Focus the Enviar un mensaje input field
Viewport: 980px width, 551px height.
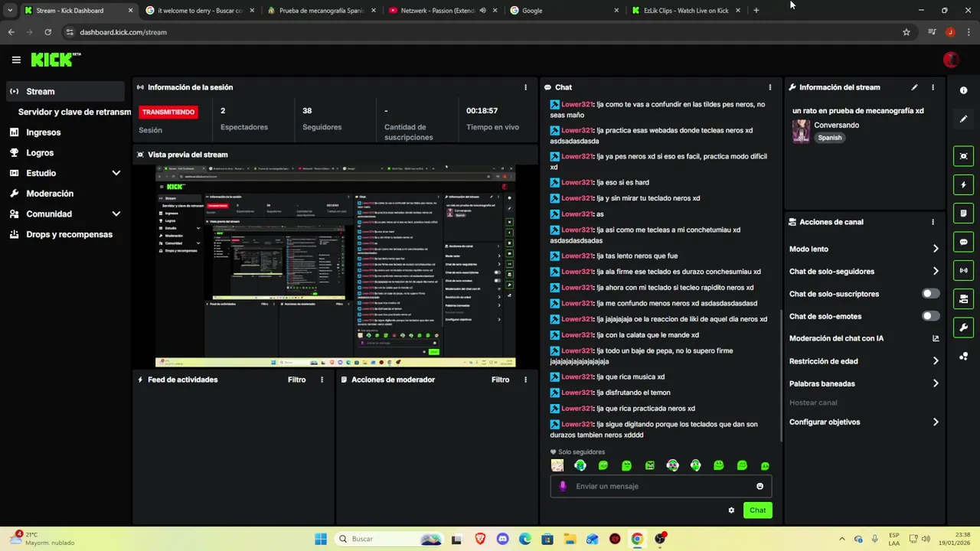pos(661,486)
